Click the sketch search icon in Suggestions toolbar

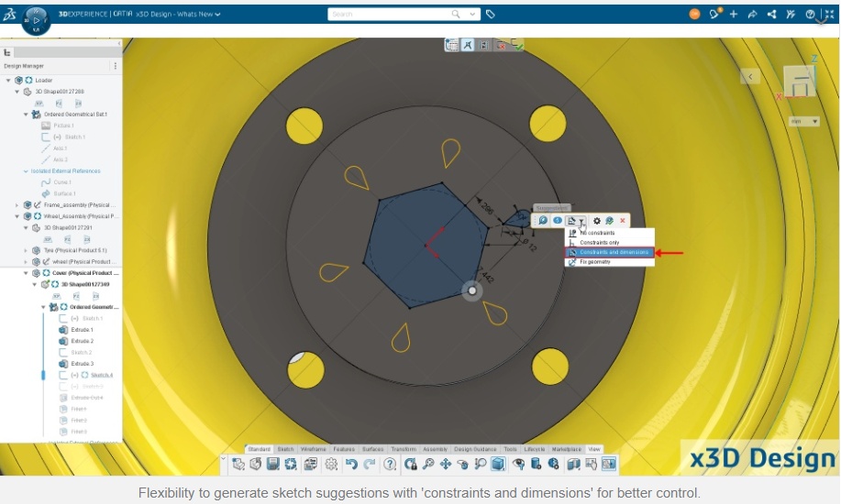[543, 220]
